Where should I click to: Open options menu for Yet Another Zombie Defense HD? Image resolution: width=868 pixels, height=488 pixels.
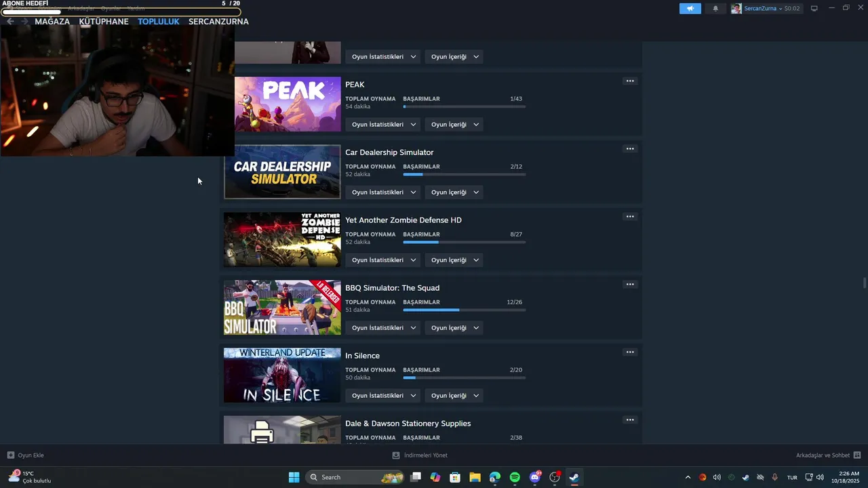tap(630, 217)
